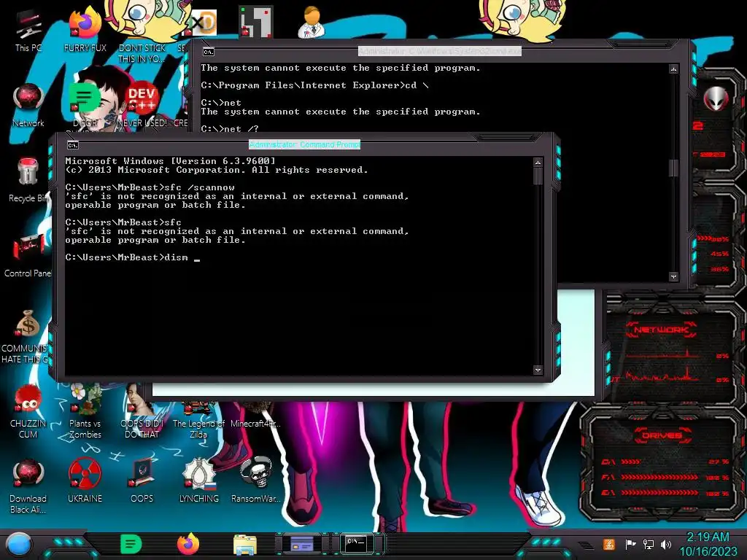Open network status tray icon
747x560 pixels.
coord(649,544)
